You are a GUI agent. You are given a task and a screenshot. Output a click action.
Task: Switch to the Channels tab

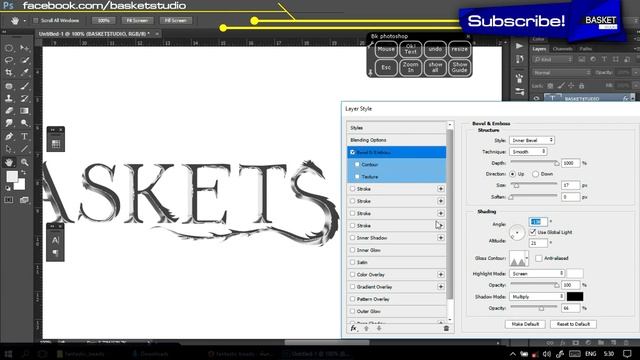click(562, 49)
